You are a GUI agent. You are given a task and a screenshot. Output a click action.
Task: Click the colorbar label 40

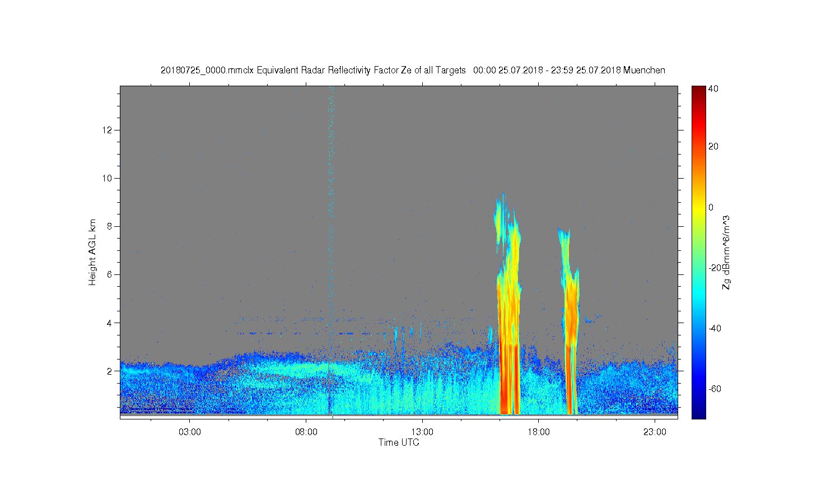713,88
